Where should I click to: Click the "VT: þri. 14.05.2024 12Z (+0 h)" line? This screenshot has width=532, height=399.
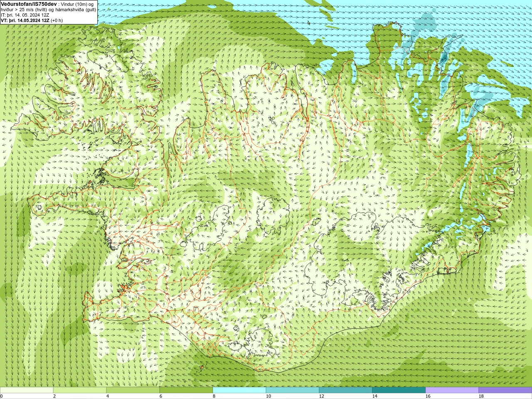[32, 20]
